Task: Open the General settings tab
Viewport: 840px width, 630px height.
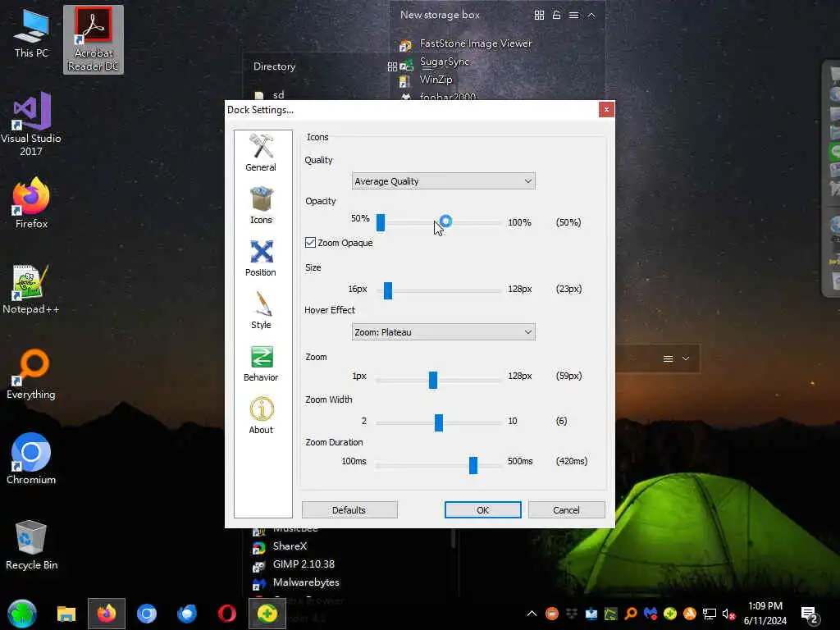Action: (261, 153)
